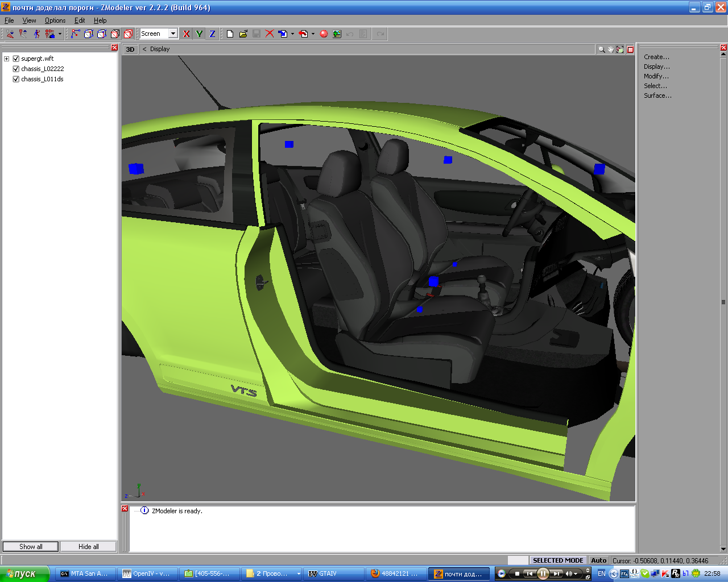Toggle the X axis constraint button

pos(186,34)
